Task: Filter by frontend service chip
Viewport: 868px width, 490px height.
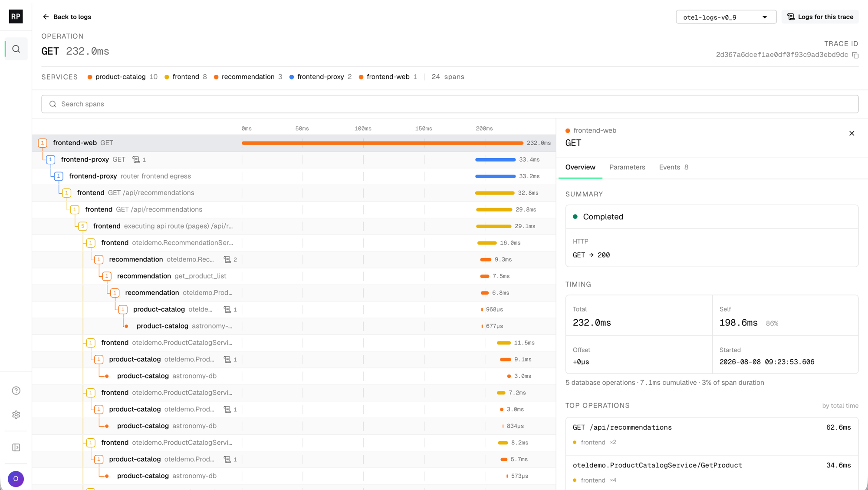Action: coord(186,77)
